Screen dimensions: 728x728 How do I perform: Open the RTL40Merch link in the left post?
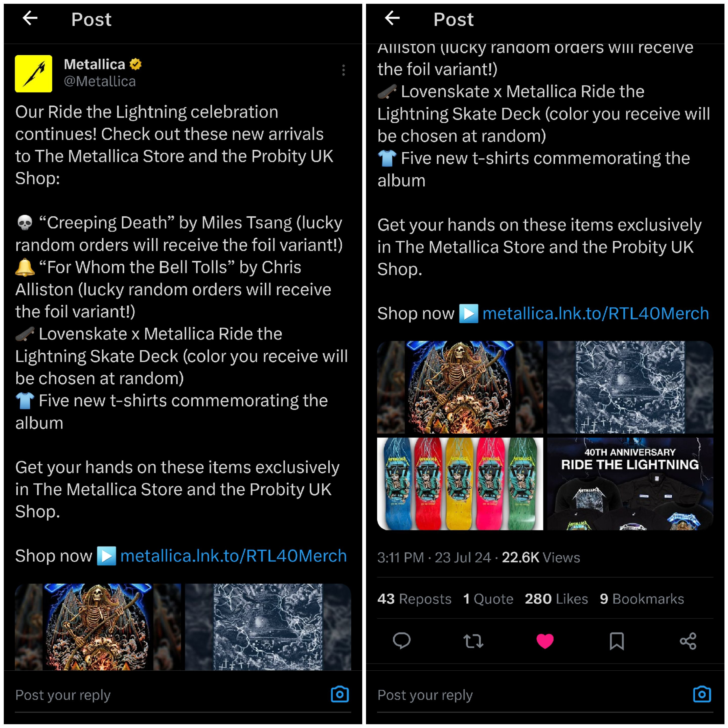tap(233, 556)
